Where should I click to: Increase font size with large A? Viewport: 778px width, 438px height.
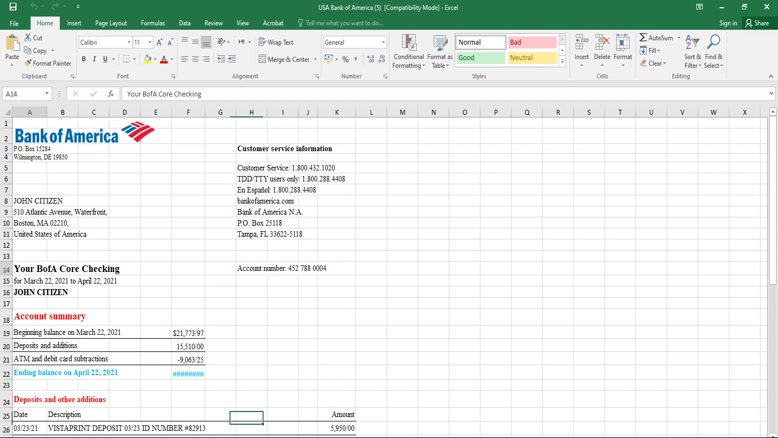(159, 43)
